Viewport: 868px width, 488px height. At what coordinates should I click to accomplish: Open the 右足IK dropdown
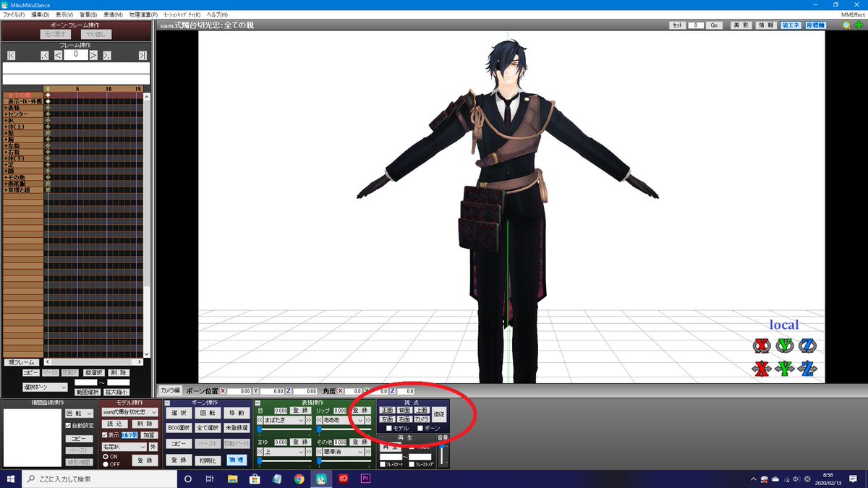click(124, 447)
